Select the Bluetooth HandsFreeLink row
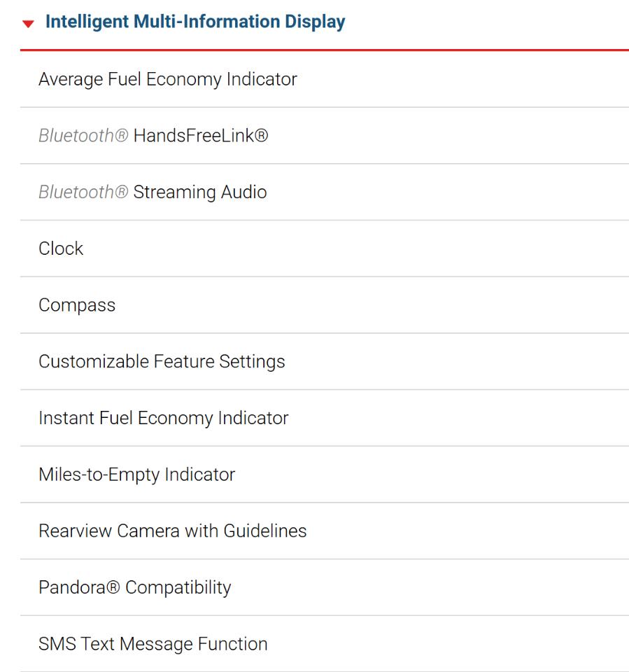Image resolution: width=629 pixels, height=672 pixels. (325, 136)
